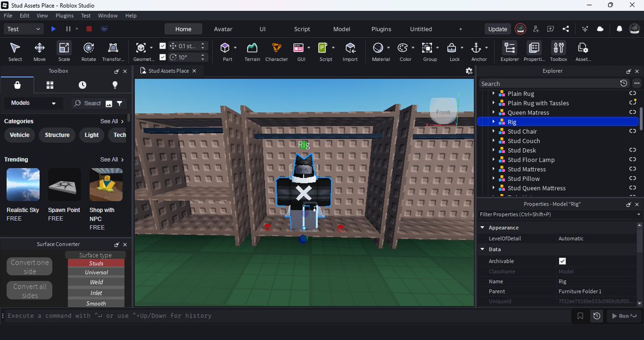Viewport: 644px width, 340px height.
Task: Click the red Stop button
Action: click(89, 29)
